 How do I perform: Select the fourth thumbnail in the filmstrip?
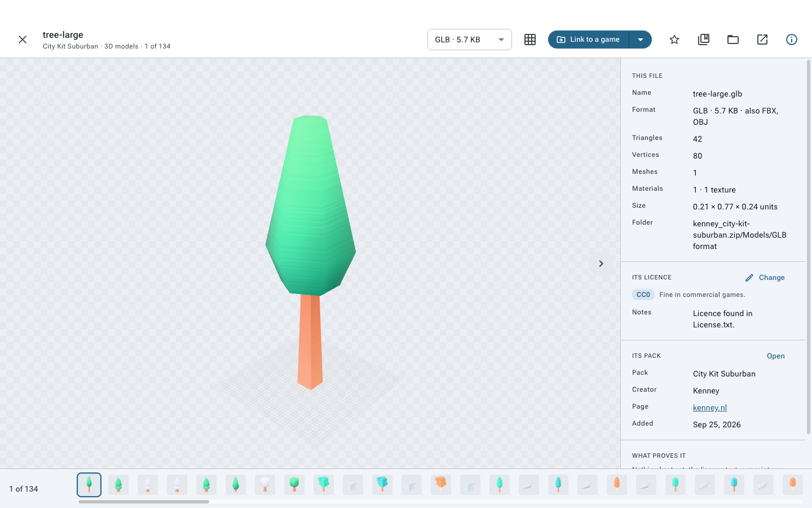tap(177, 485)
